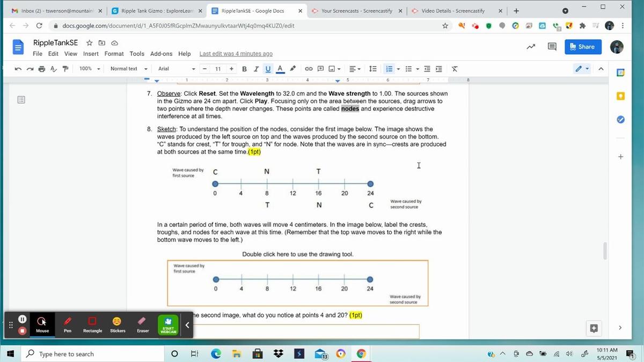
Task: Insert a link using the toolbar icon
Action: pos(309,69)
